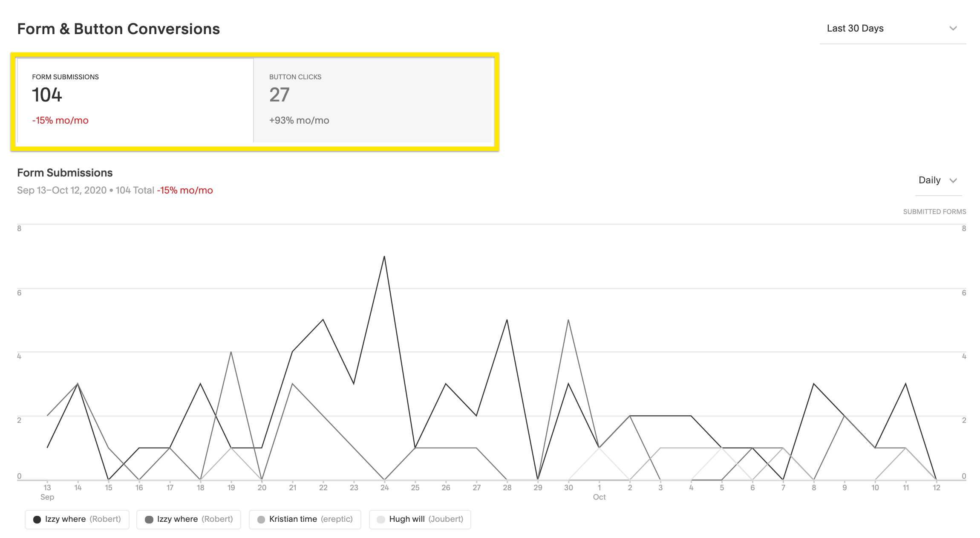This screenshot has height=538, width=980.
Task: Select the Form Submissions tab card
Action: [135, 101]
